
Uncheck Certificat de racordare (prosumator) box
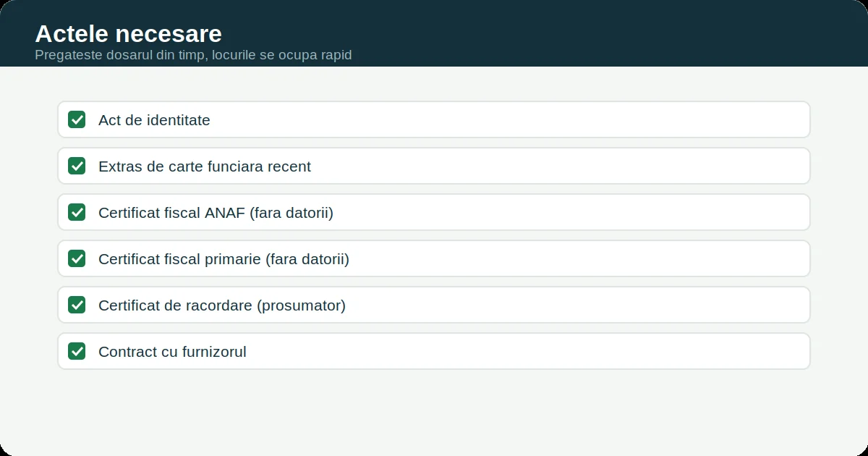pyautogui.click(x=77, y=305)
